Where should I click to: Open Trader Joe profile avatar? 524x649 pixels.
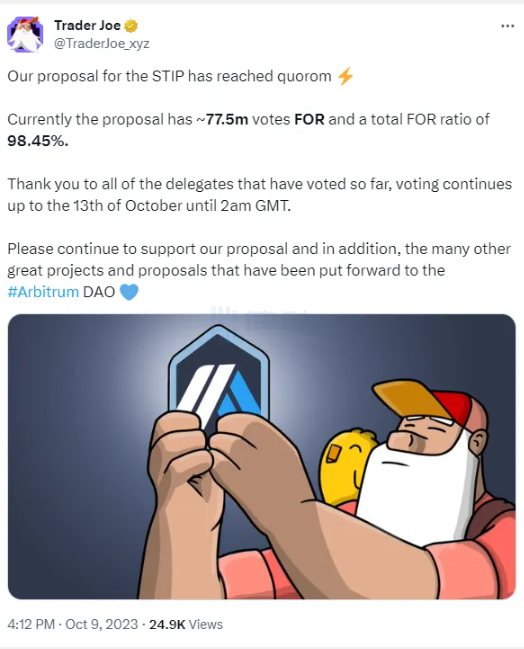point(25,34)
